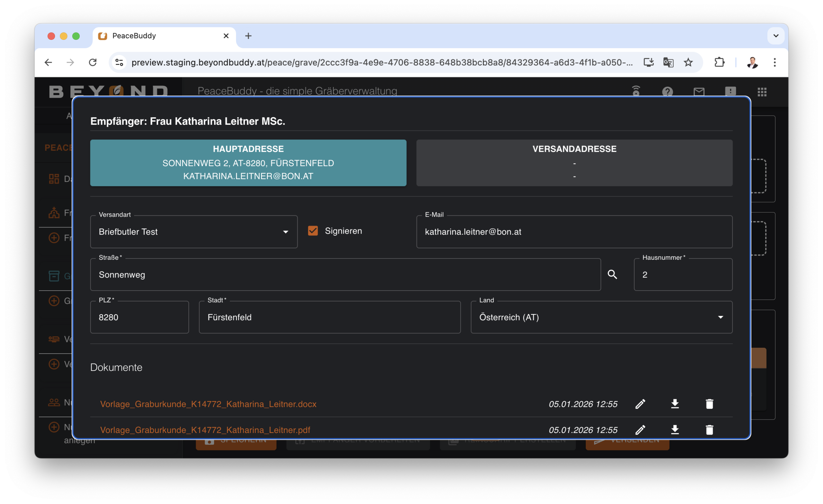Download the Graburkunde docx file
The image size is (823, 504).
pyautogui.click(x=675, y=404)
